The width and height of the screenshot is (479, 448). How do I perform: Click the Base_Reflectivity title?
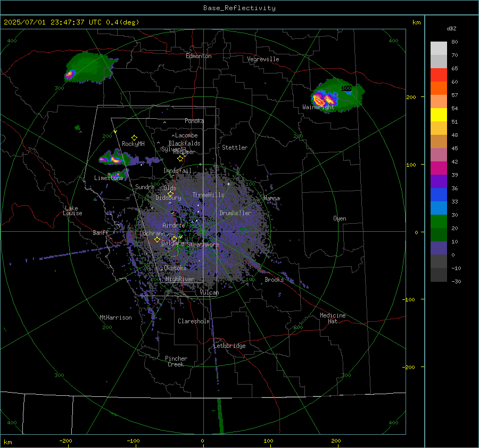[240, 8]
